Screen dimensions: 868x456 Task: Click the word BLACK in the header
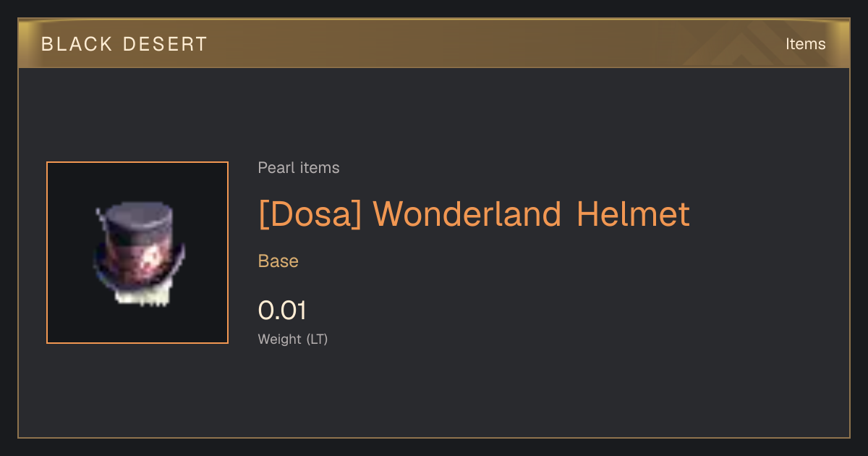[77, 44]
